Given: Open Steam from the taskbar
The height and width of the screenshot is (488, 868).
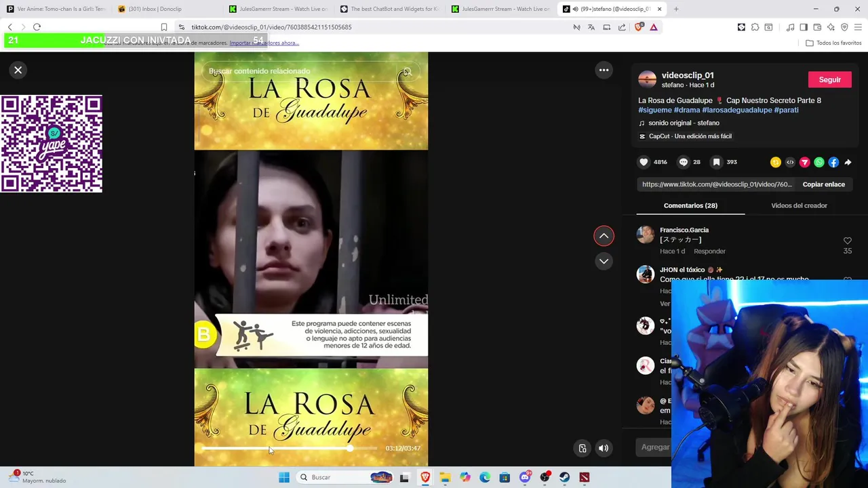Looking at the screenshot, I should tap(564, 477).
